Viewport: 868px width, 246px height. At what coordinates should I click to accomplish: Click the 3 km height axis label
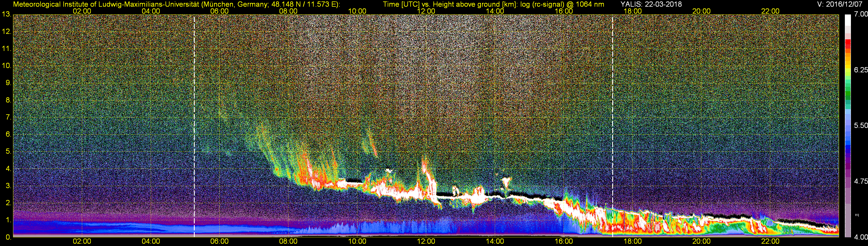point(8,186)
